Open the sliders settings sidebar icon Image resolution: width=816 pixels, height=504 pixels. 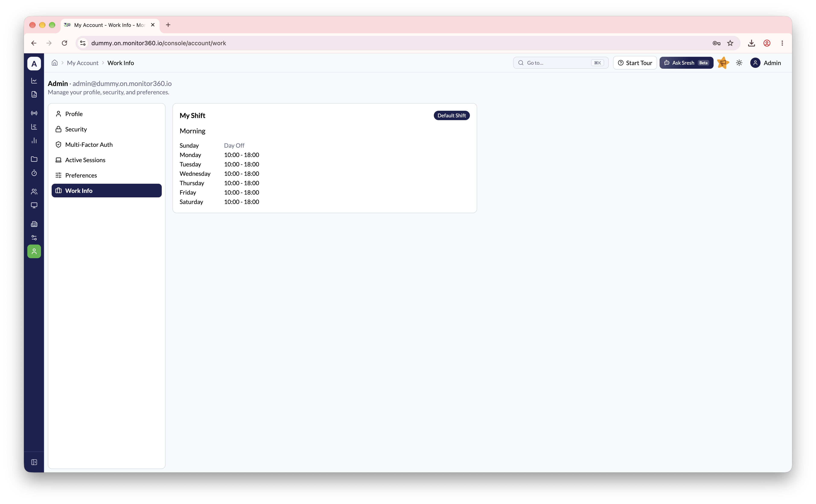(x=34, y=237)
